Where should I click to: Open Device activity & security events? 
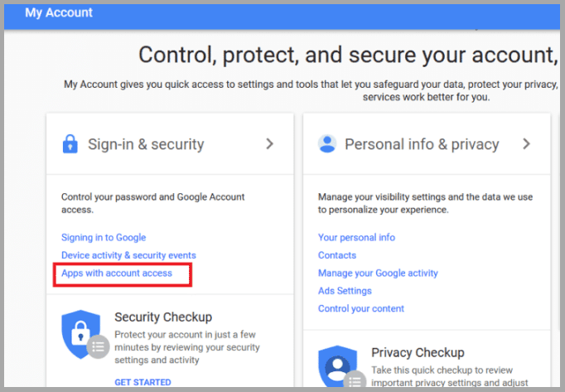[x=128, y=255]
